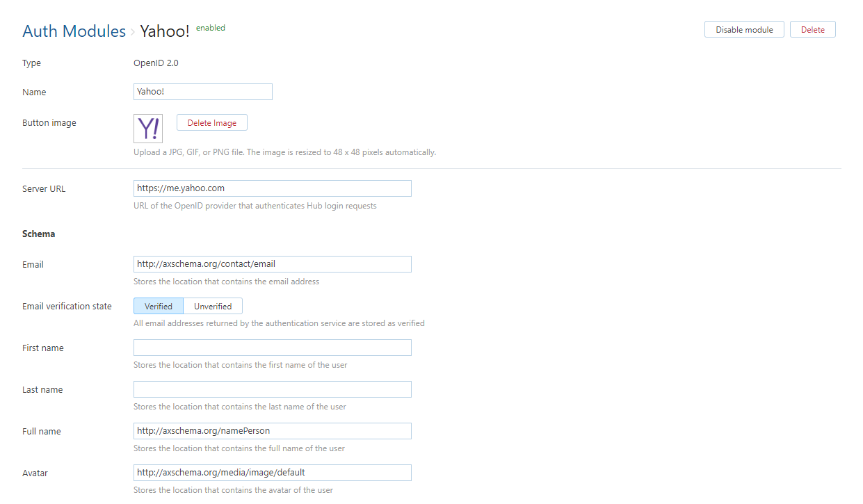
Task: Edit the Avatar schema URL field
Action: pyautogui.click(x=273, y=473)
